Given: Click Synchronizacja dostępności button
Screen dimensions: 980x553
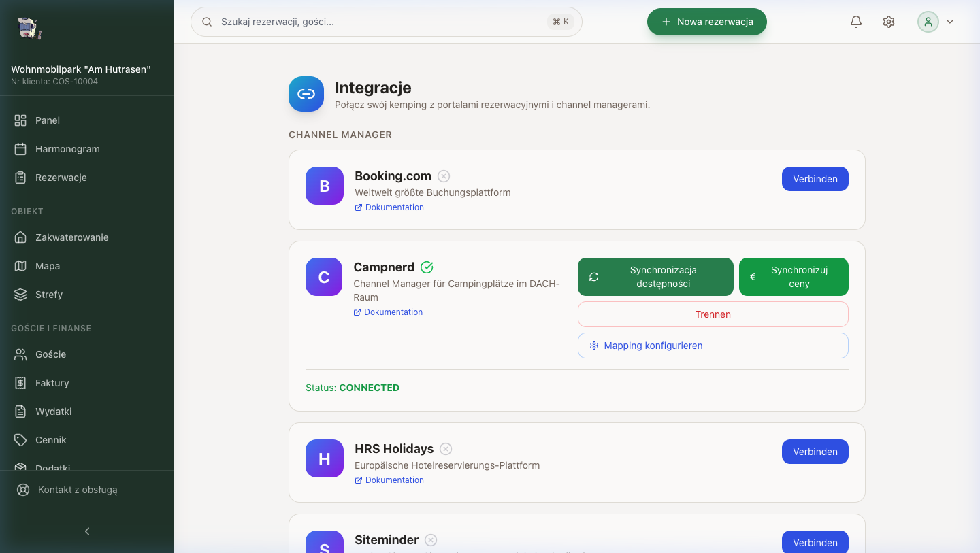Looking at the screenshot, I should (655, 277).
